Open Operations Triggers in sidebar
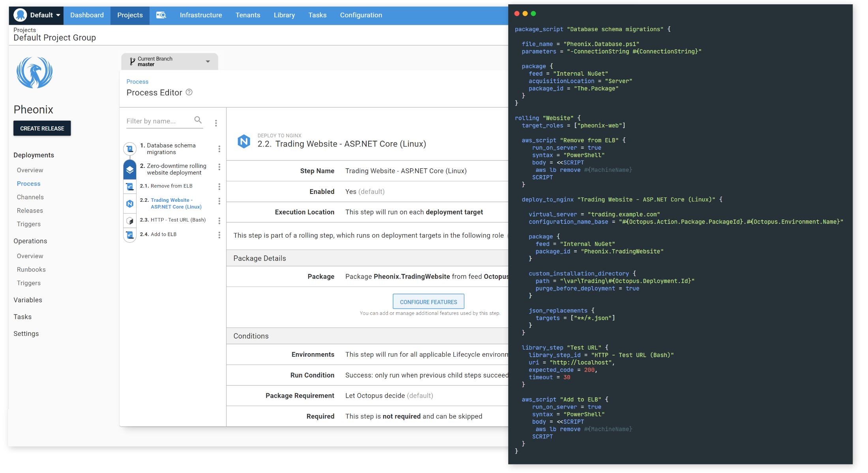Image resolution: width=868 pixels, height=473 pixels. coord(28,283)
